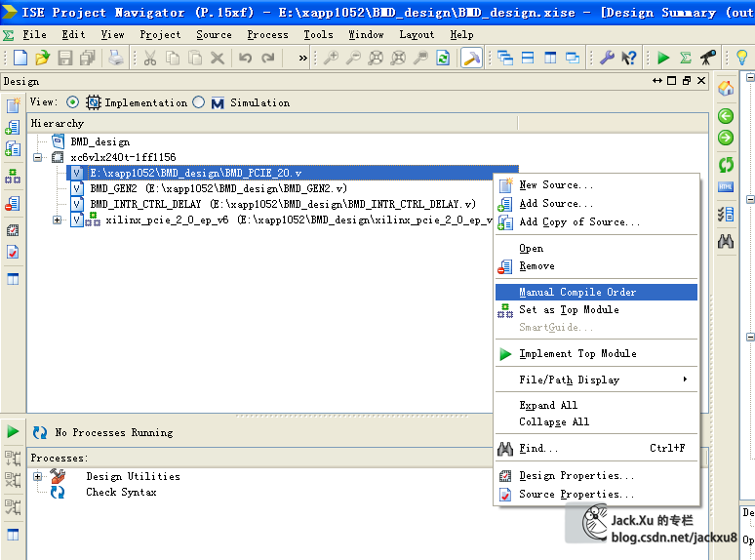The image size is (755, 560).
Task: Click the green forward arrow icon
Action: pyautogui.click(x=726, y=138)
